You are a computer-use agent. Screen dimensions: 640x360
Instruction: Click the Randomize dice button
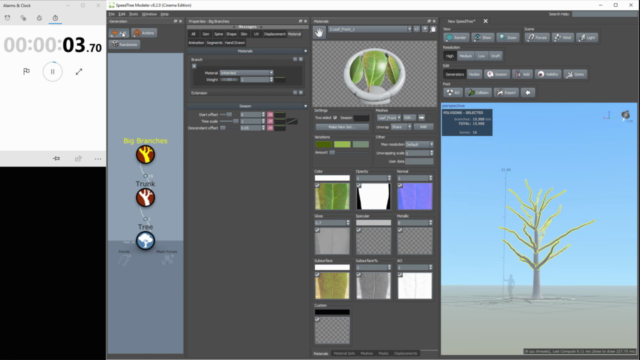124,44
